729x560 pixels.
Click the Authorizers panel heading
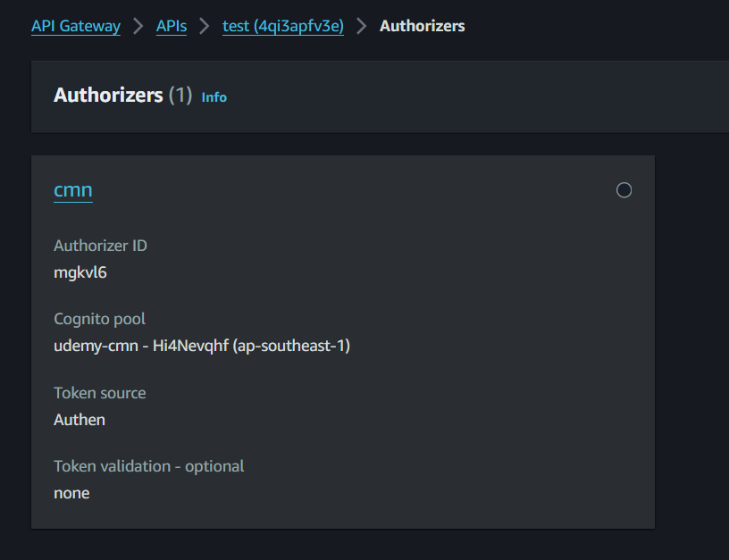click(x=108, y=96)
